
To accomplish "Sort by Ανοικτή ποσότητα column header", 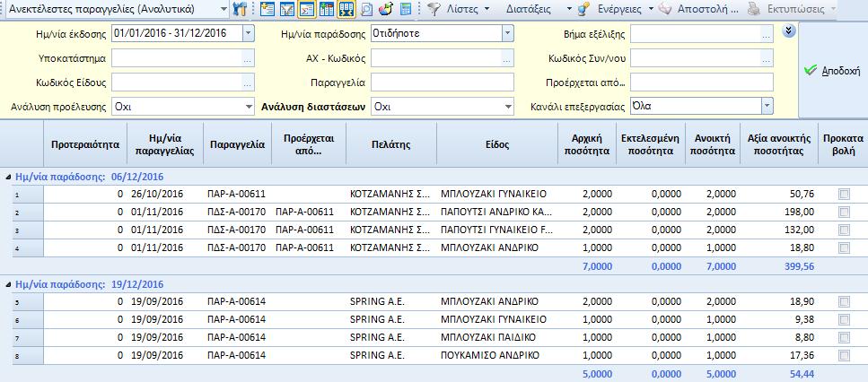I will (x=713, y=144).
